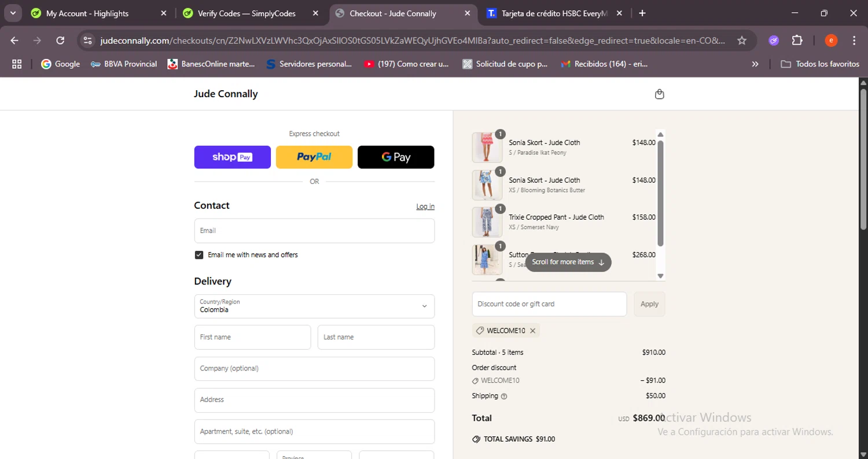Focus the Email input field
Viewport: 868px width, 459px height.
click(x=314, y=231)
